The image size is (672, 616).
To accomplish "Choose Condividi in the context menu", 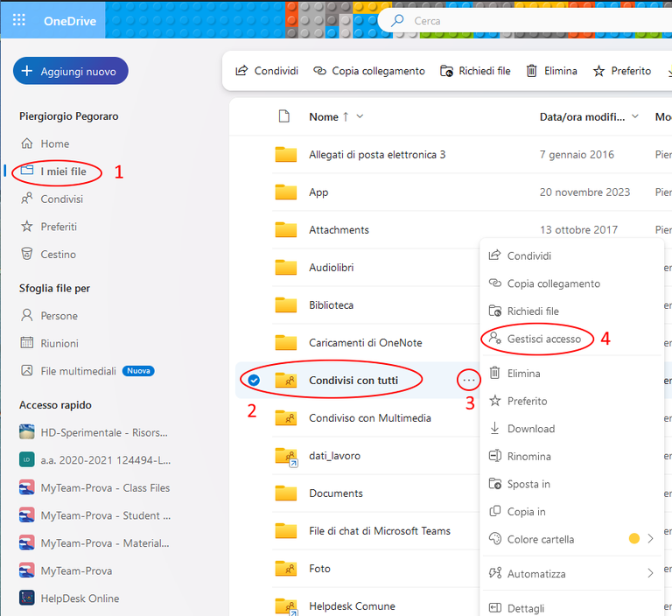I will click(x=571, y=255).
